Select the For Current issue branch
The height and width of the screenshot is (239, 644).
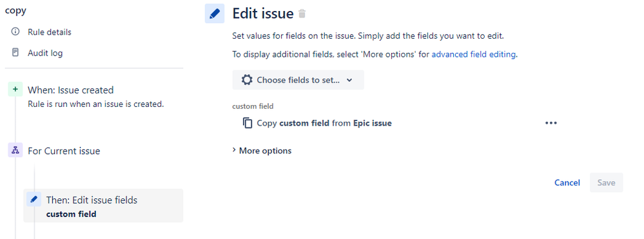[64, 151]
